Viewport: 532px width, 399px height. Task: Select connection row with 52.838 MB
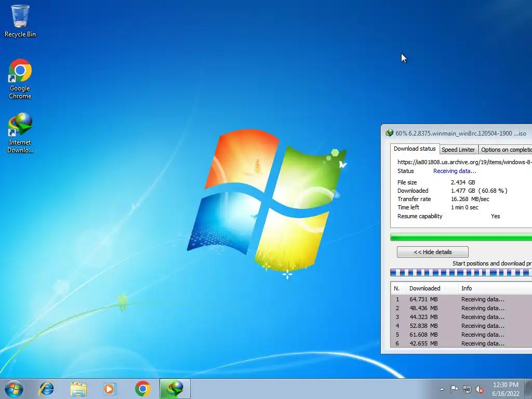pos(461,326)
